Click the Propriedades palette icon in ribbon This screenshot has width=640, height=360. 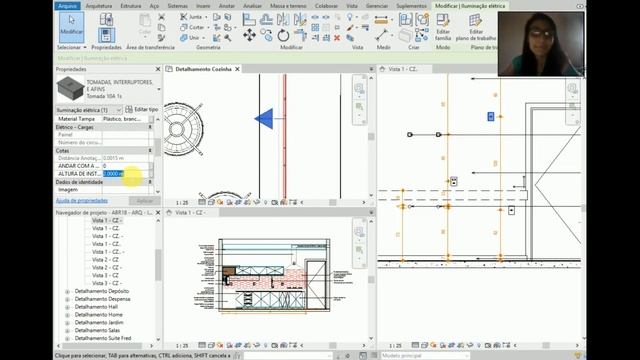click(x=106, y=35)
